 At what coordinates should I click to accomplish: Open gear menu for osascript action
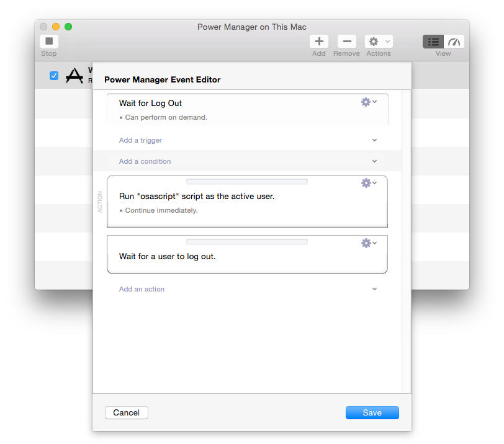coord(369,183)
